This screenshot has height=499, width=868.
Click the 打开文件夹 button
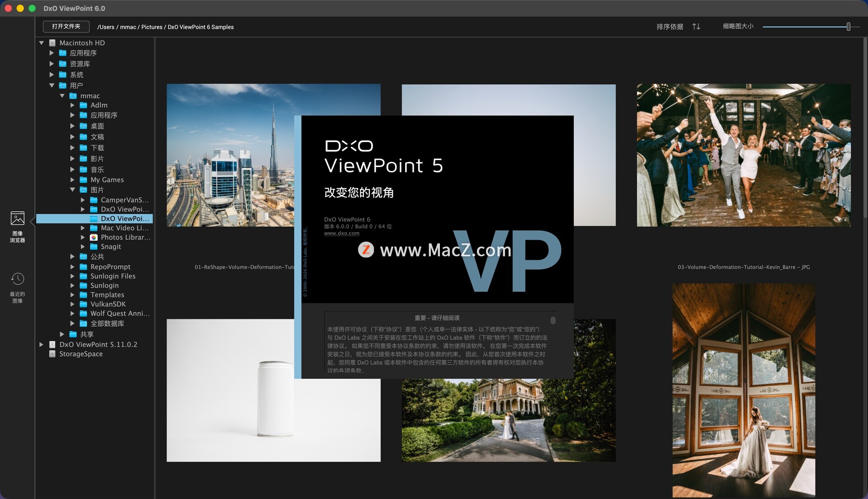pos(66,27)
